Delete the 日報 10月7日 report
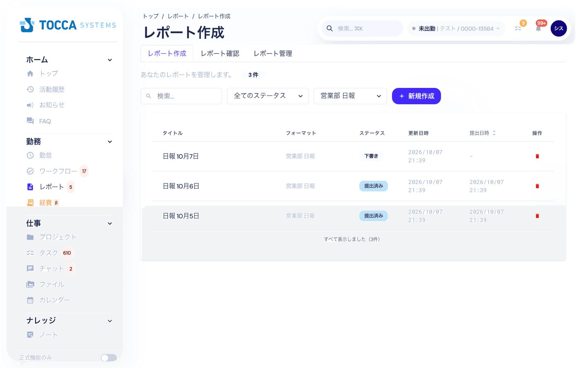Viewport: 588px width, 368px height. pyautogui.click(x=537, y=156)
